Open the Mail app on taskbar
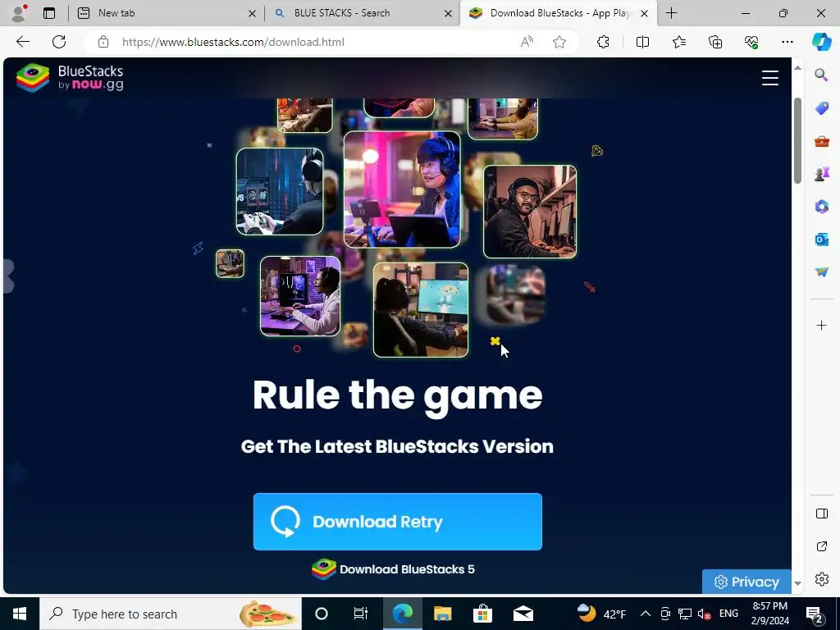The height and width of the screenshot is (630, 840). (523, 614)
